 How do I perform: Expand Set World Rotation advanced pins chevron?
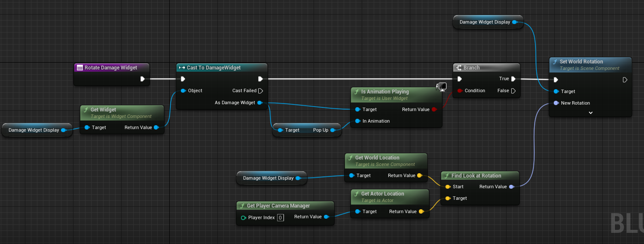coord(591,113)
